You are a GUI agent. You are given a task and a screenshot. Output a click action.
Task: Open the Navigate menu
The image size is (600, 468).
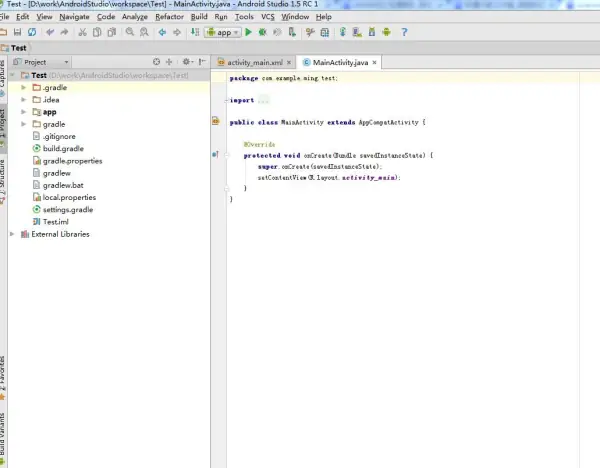point(74,17)
